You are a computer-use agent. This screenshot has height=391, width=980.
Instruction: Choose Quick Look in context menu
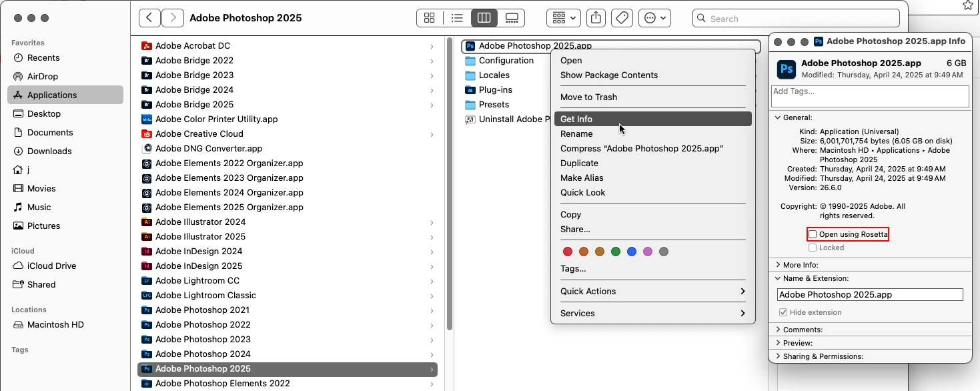pyautogui.click(x=652, y=192)
